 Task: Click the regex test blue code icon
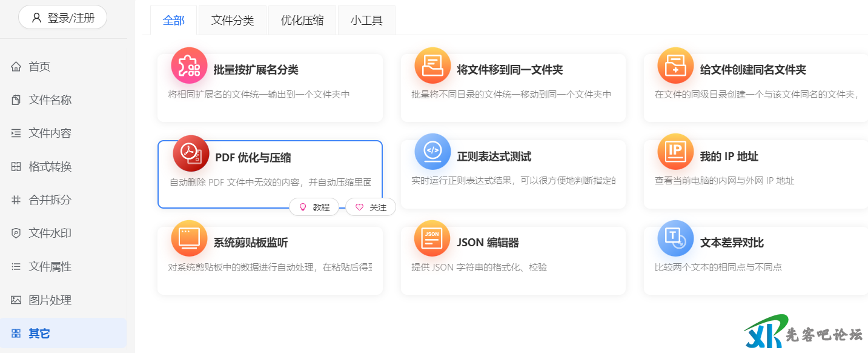coord(432,152)
